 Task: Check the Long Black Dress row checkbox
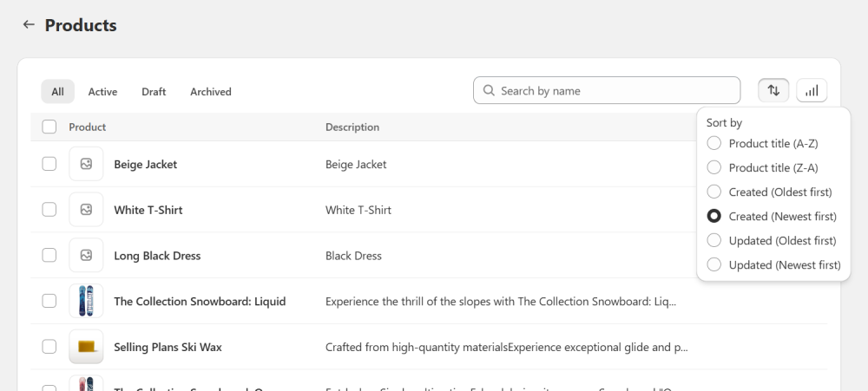49,255
